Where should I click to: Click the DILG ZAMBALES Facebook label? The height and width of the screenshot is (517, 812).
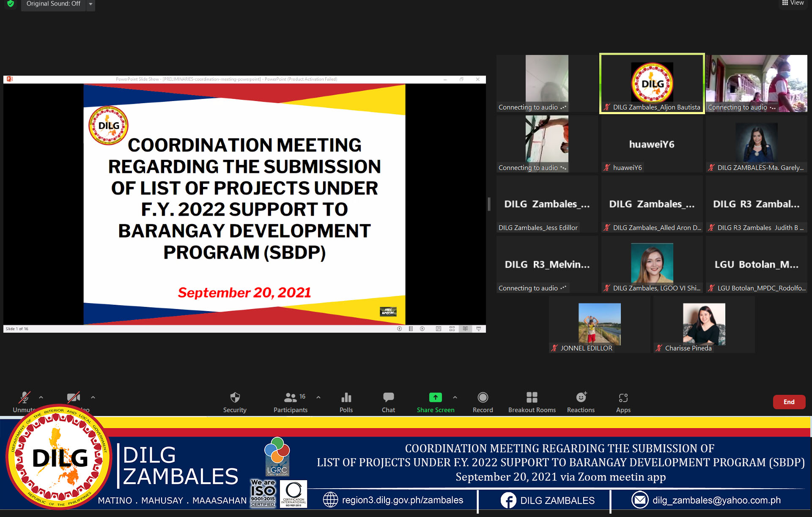click(x=557, y=501)
